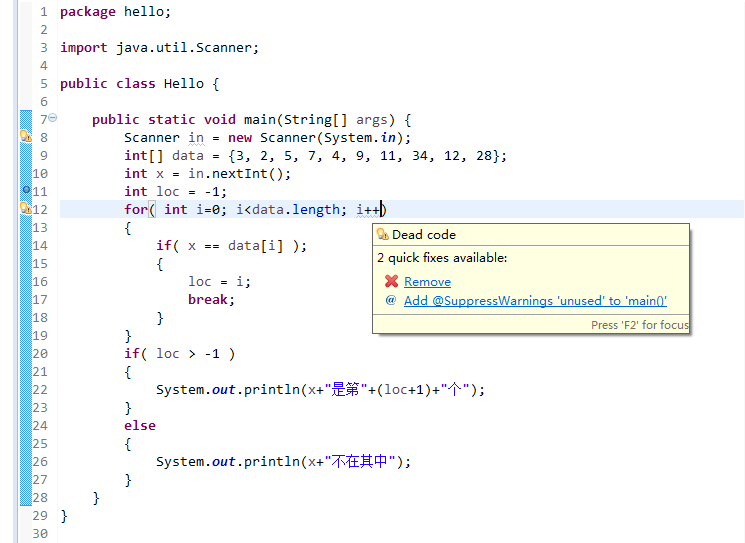Click the println statement on line 26
This screenshot has height=543, width=745.
pyautogui.click(x=284, y=462)
